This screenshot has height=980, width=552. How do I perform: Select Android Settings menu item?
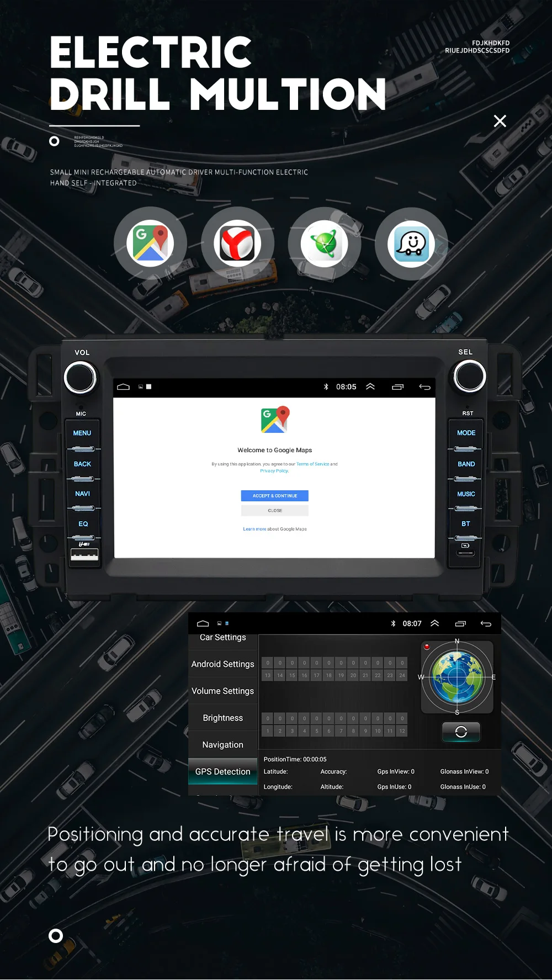coord(223,664)
